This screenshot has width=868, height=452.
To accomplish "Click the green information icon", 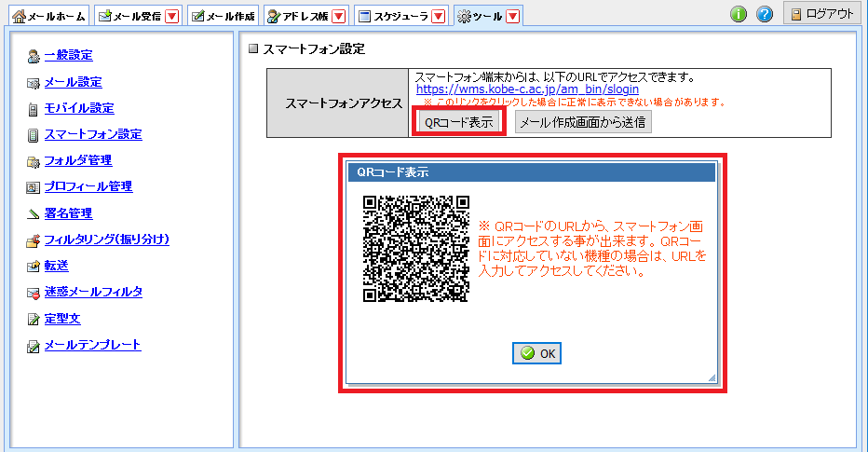I will tap(739, 14).
